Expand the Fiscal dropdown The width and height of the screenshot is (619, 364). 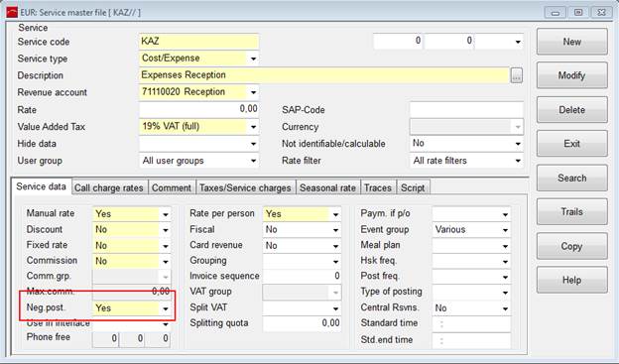coord(335,230)
